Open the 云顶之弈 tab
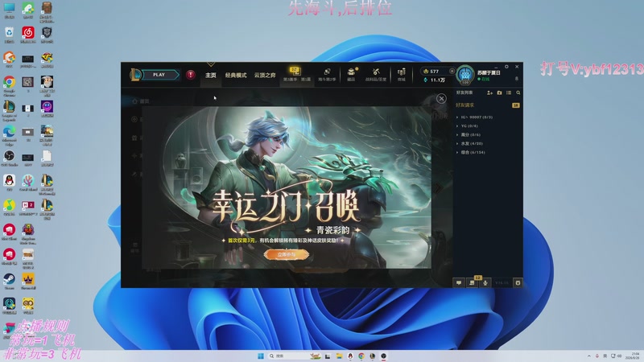Viewport: 644px width, 362px height. (x=265, y=75)
